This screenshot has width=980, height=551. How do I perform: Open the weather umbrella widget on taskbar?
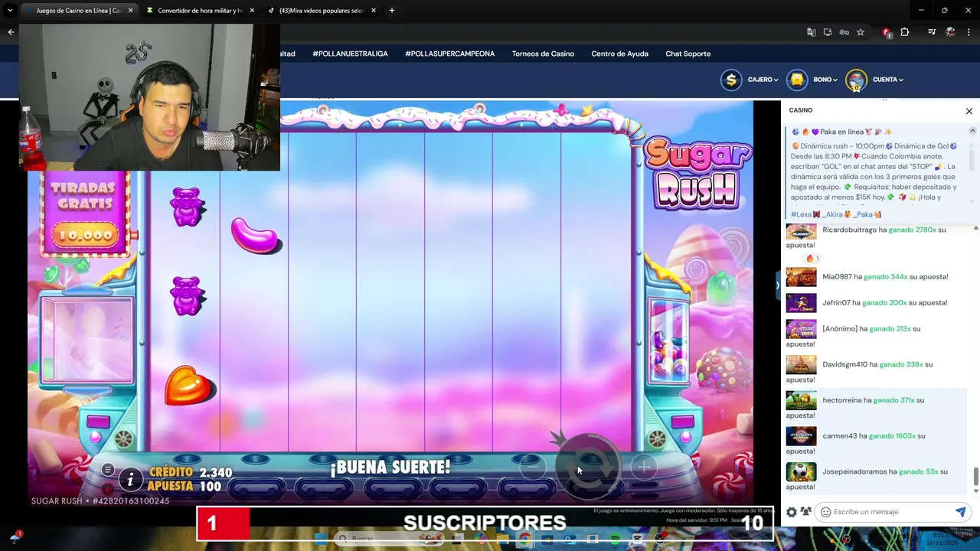click(x=15, y=537)
